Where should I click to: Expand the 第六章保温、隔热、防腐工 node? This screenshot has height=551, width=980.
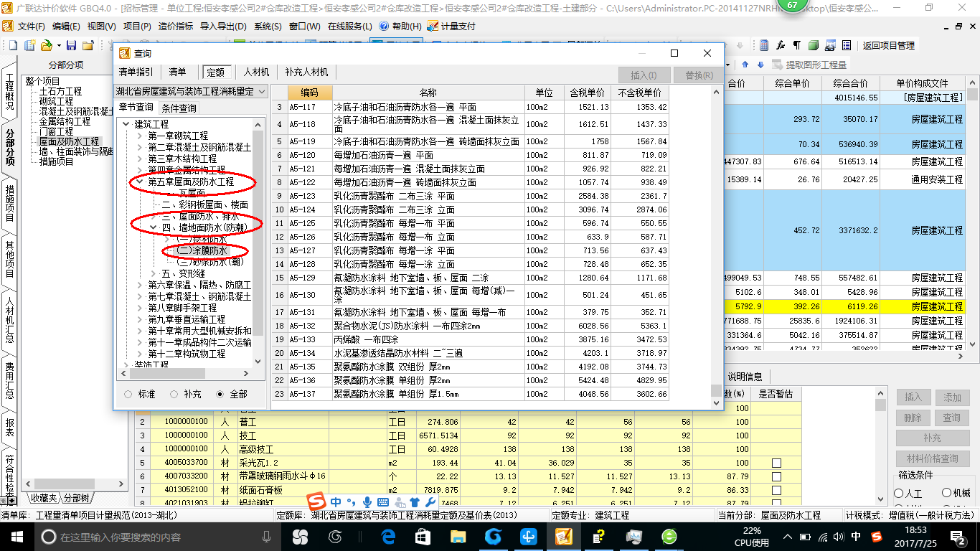click(140, 285)
